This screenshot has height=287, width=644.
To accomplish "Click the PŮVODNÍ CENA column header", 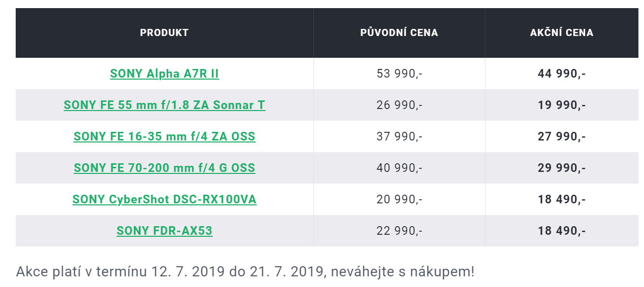I will 399,33.
